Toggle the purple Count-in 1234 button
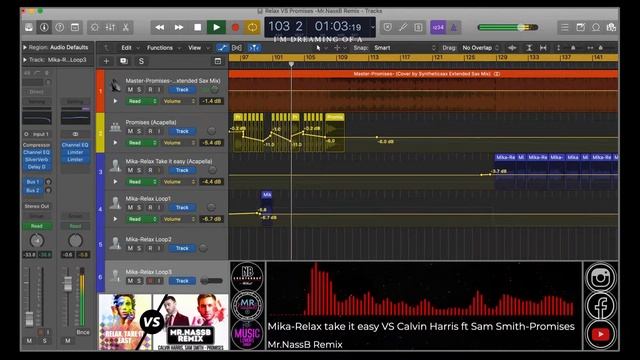Image resolution: width=640 pixels, height=360 pixels. coord(438,27)
